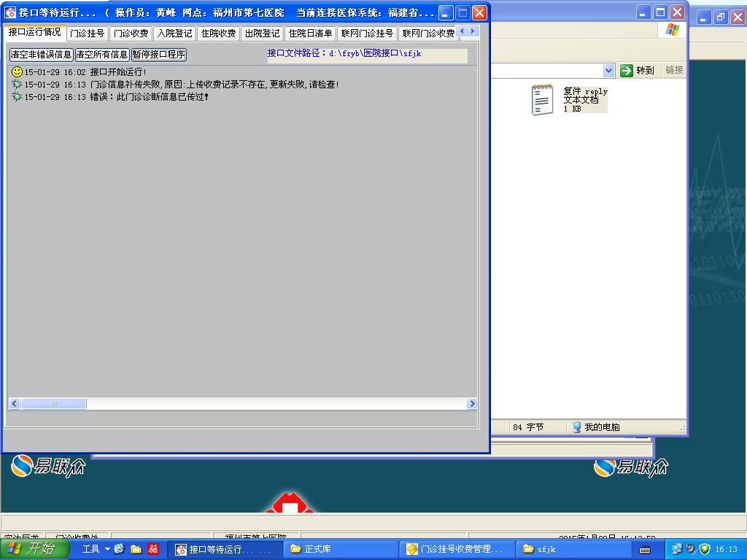Image resolution: width=747 pixels, height=560 pixels.
Task: Click the Windows flag logo in Explorer window
Action: pyautogui.click(x=672, y=30)
